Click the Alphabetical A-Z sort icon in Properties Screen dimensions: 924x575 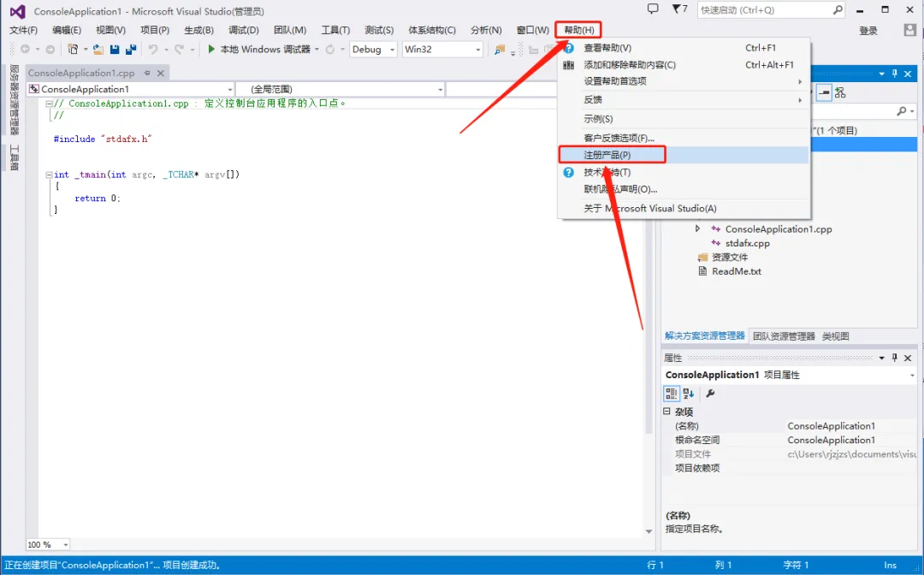[688, 393]
